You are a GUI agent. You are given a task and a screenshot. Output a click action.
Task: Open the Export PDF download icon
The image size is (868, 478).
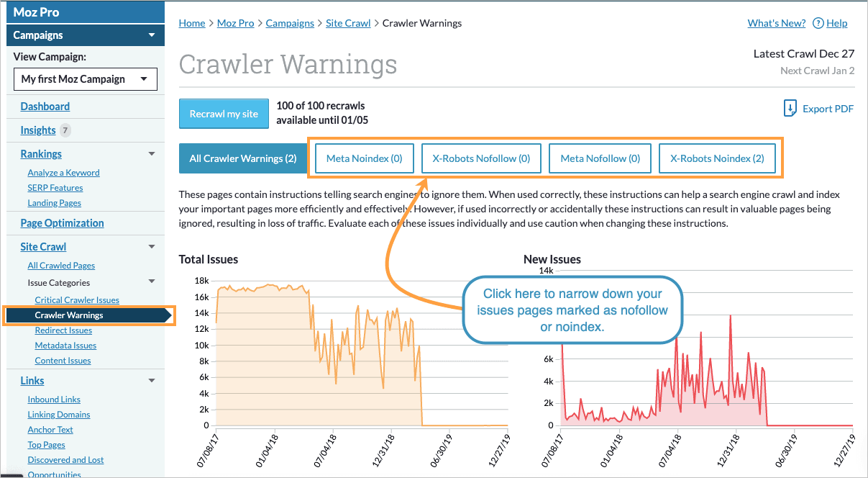click(790, 108)
